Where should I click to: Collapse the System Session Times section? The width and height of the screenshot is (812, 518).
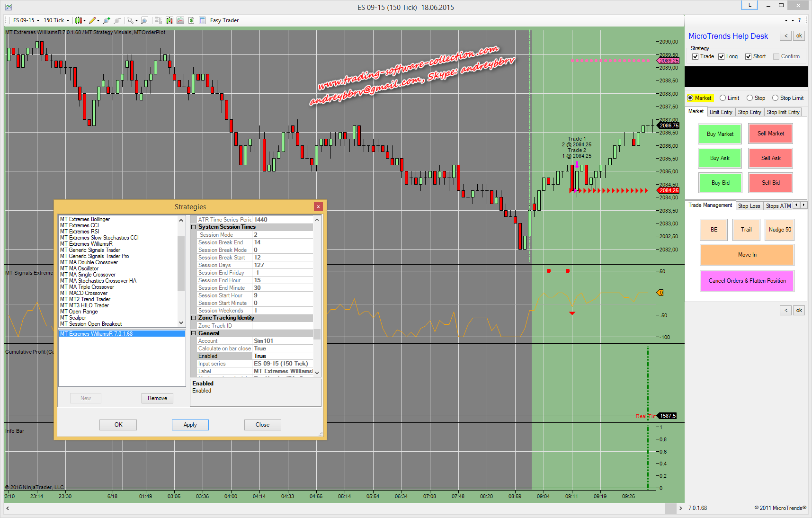(194, 227)
